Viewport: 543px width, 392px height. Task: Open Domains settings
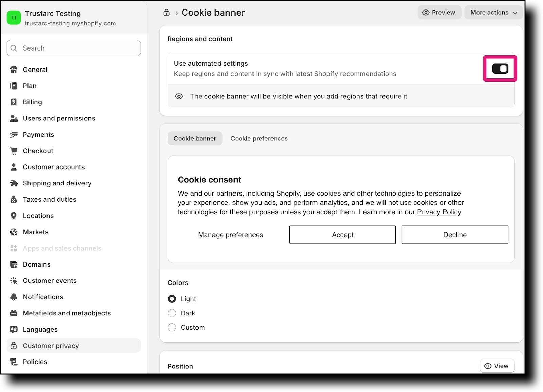74,264
